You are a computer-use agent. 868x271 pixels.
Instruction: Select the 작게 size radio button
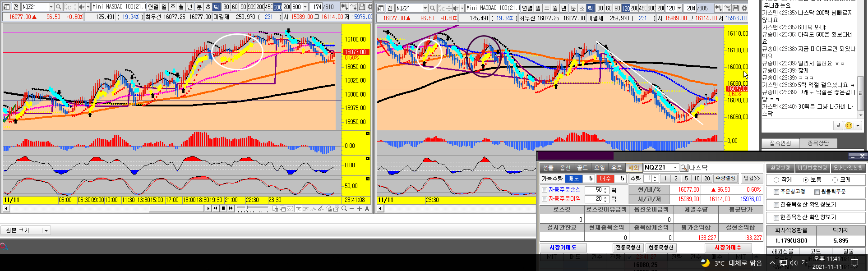tap(776, 180)
